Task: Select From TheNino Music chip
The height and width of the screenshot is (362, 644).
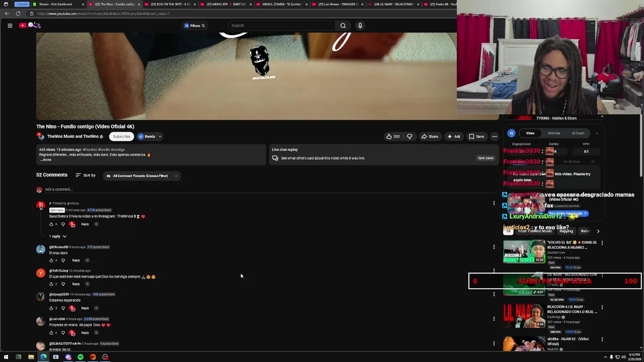Action: click(x=535, y=231)
